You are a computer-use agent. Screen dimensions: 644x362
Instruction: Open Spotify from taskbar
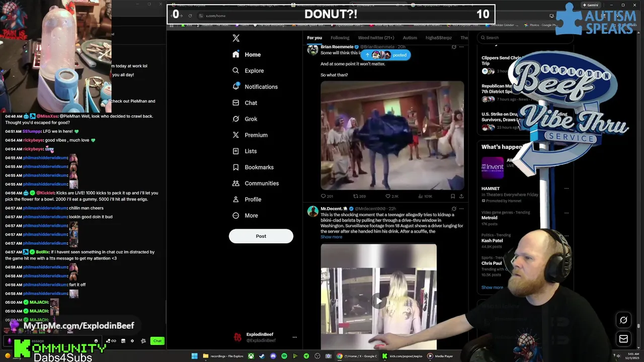(284, 356)
